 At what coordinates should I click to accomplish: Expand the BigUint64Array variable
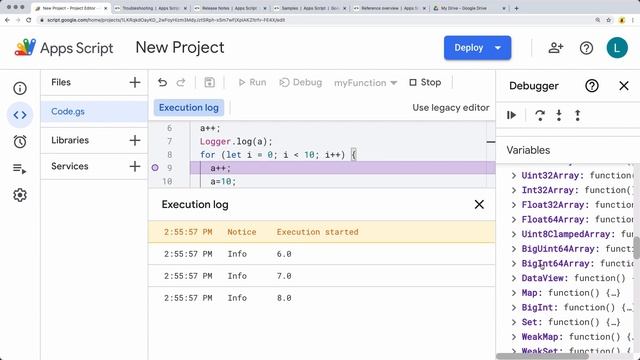(514, 249)
